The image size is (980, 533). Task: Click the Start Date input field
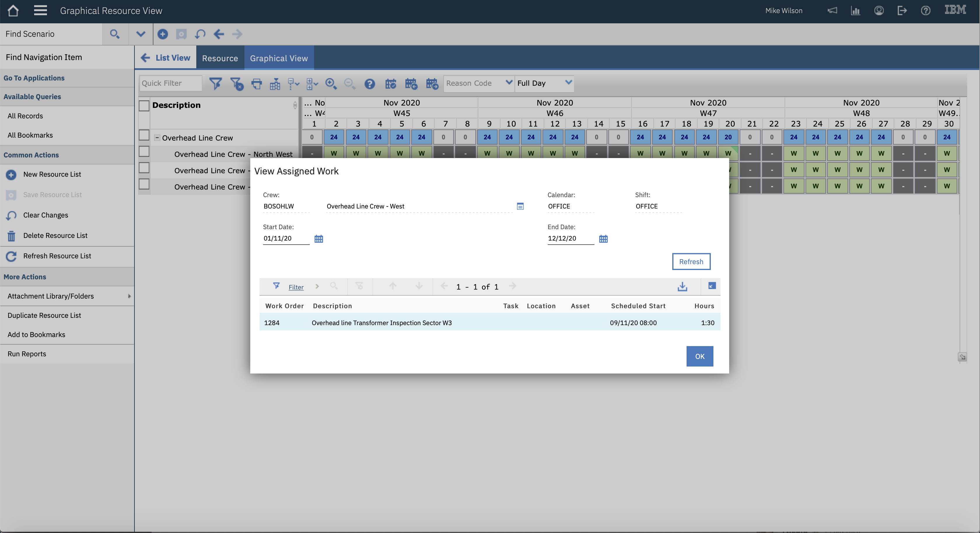pos(285,239)
